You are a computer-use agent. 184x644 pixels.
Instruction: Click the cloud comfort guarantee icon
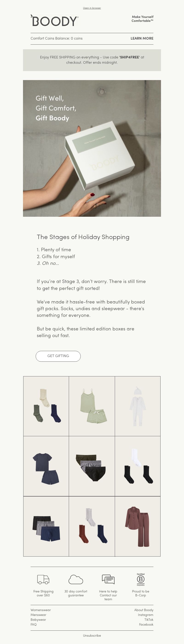coord(76,580)
